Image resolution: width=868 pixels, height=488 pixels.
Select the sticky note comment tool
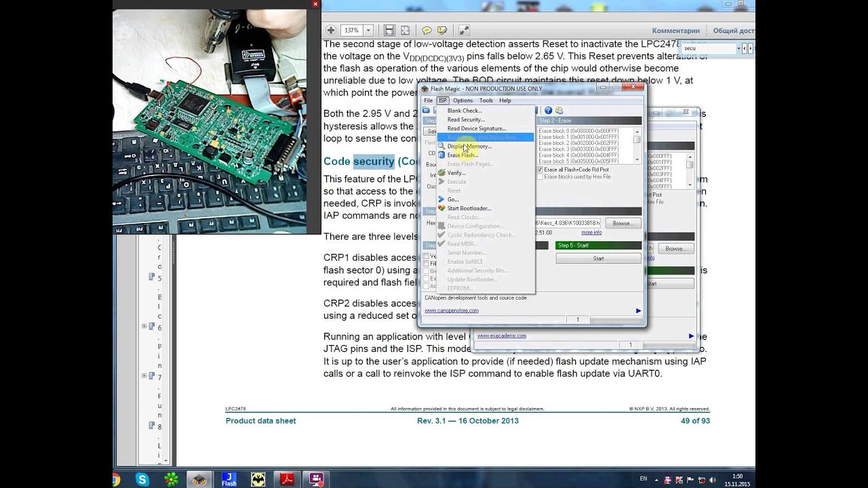(x=427, y=30)
